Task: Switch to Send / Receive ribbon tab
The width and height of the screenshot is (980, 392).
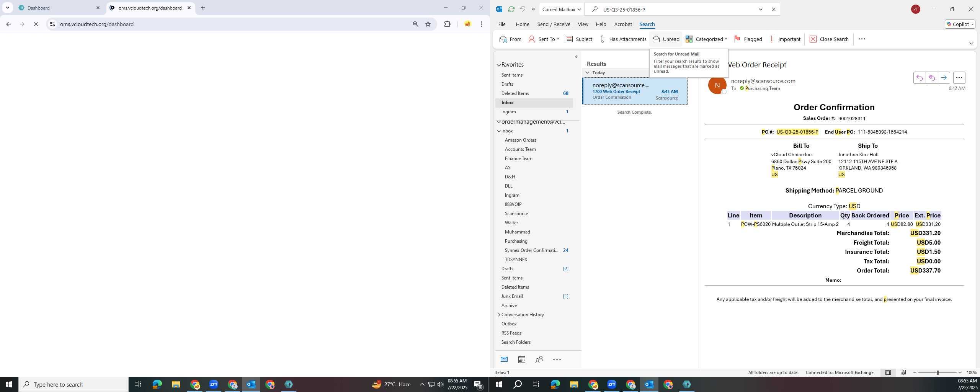Action: [x=554, y=24]
